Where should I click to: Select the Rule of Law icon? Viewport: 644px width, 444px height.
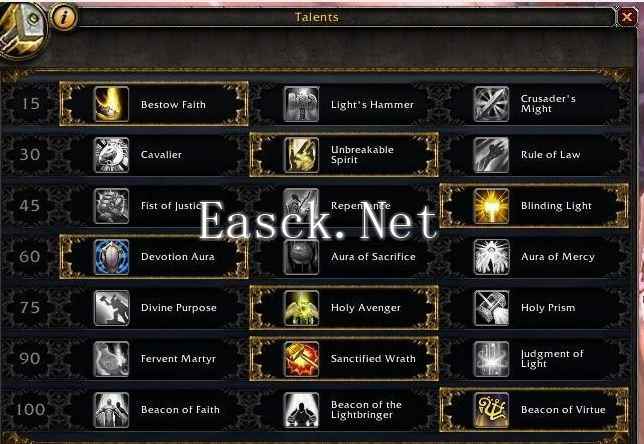point(491,155)
